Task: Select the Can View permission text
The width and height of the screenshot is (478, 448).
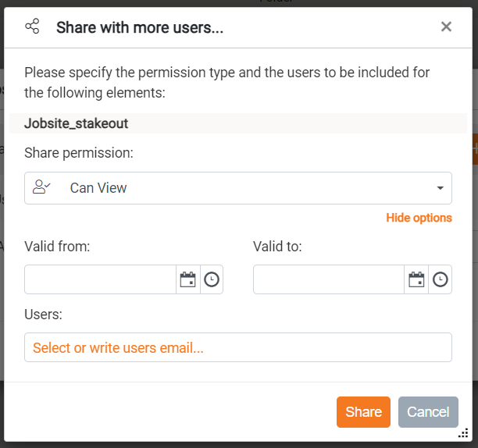Action: (x=98, y=188)
